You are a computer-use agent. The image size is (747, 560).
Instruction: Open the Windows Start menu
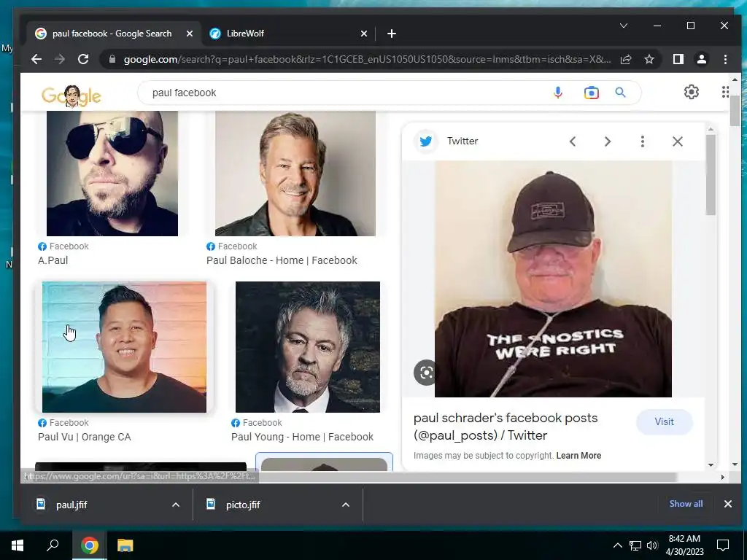18,545
